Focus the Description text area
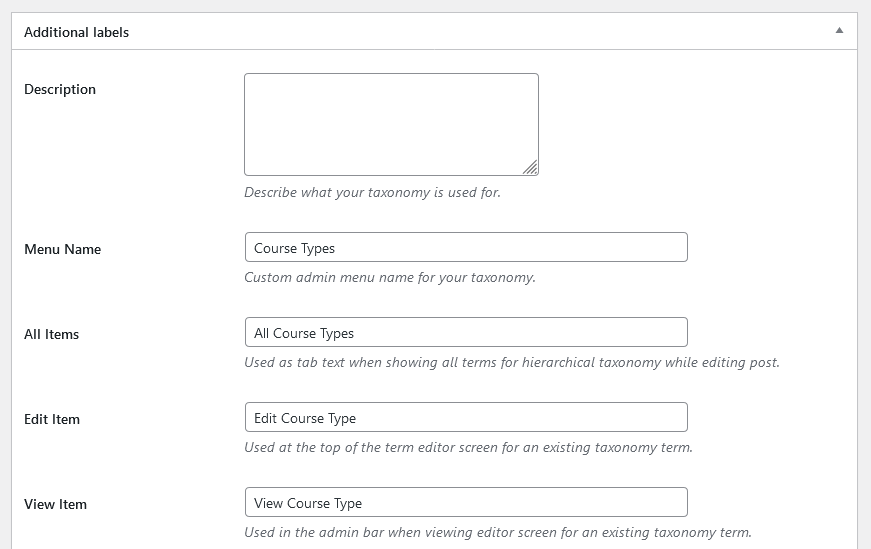The width and height of the screenshot is (871, 549). (x=391, y=124)
